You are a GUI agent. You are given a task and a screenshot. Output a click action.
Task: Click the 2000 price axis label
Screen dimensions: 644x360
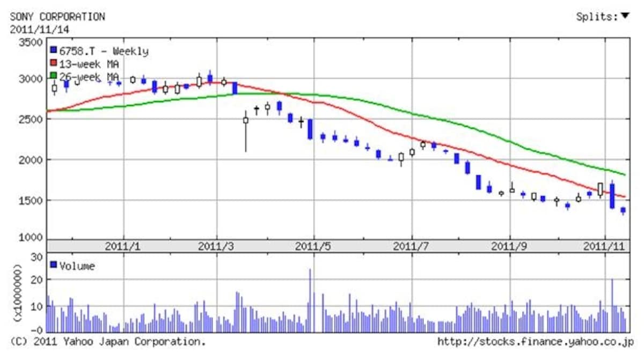(31, 160)
